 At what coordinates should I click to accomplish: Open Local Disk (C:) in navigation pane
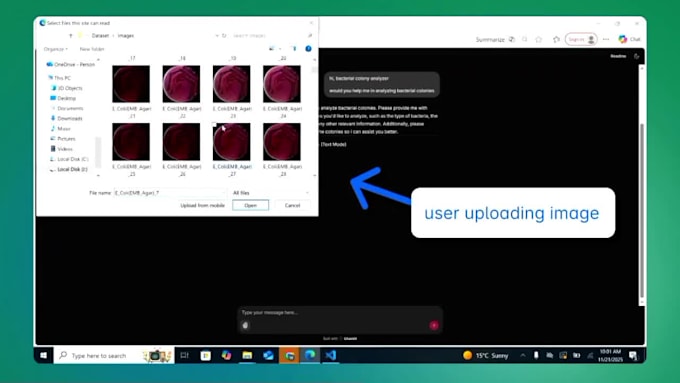69,159
